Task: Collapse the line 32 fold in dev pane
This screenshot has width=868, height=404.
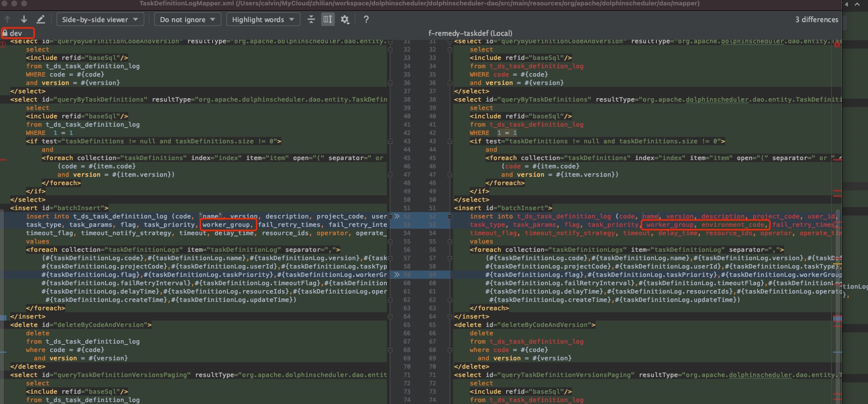Action: [x=390, y=49]
